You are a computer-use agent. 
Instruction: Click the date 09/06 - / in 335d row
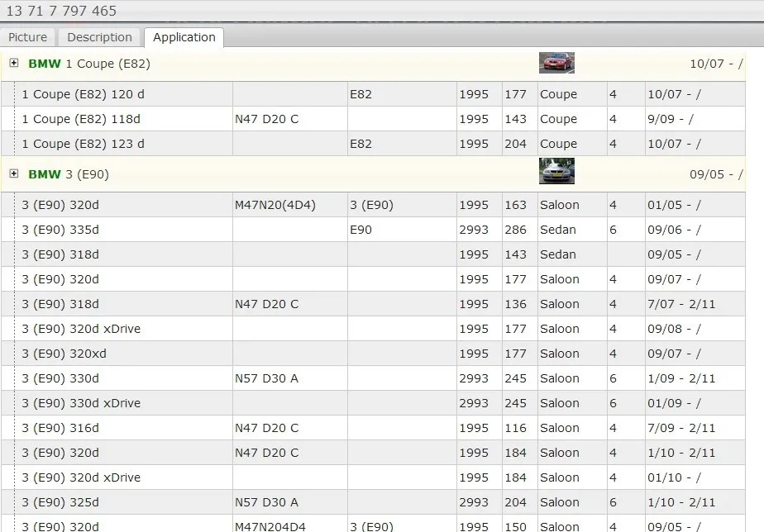point(675,230)
